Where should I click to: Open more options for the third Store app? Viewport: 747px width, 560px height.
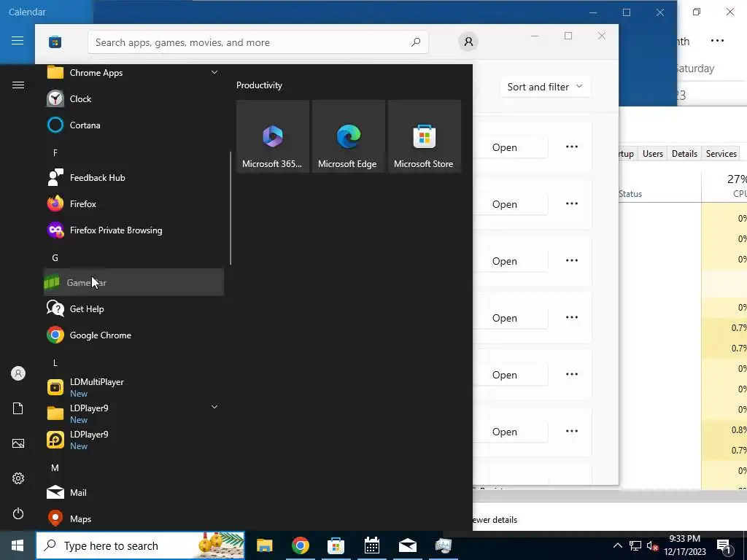(572, 260)
